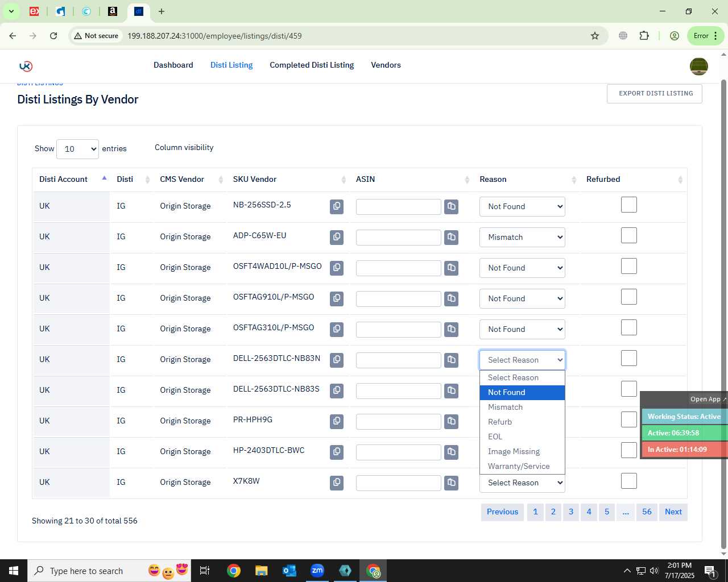Open the Vendors page

386,65
